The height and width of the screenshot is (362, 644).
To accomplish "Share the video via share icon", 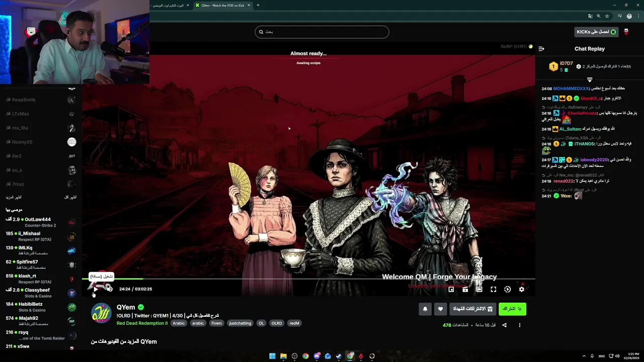I will [505, 325].
